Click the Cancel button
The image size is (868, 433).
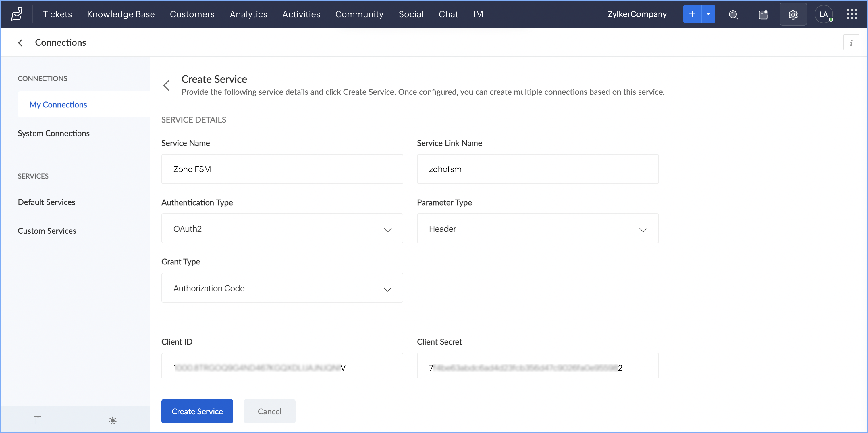pos(270,411)
